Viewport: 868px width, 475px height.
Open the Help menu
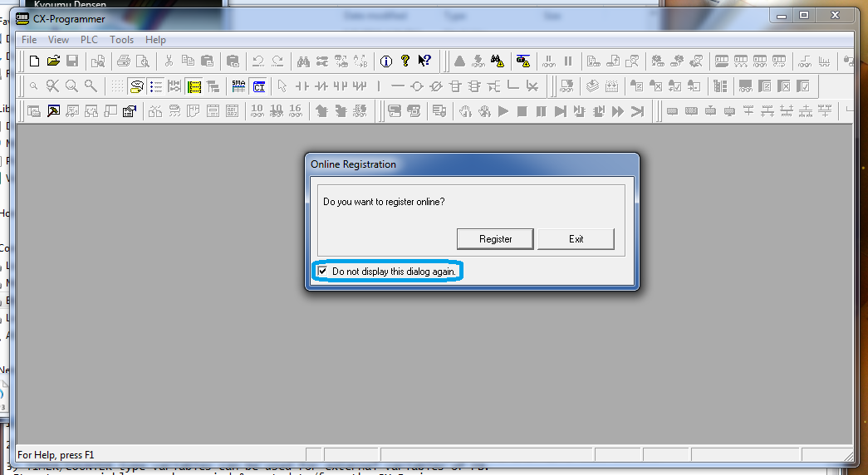click(155, 40)
